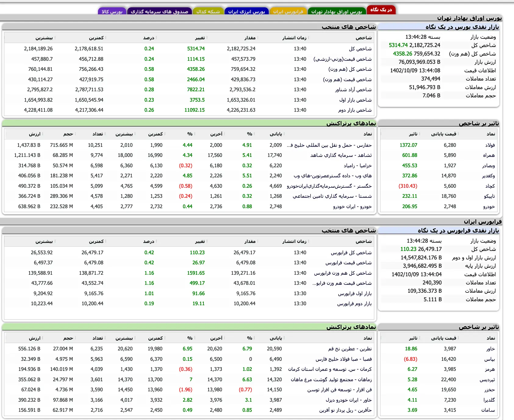Click the volume 715.665 M for حفارس

point(61,145)
